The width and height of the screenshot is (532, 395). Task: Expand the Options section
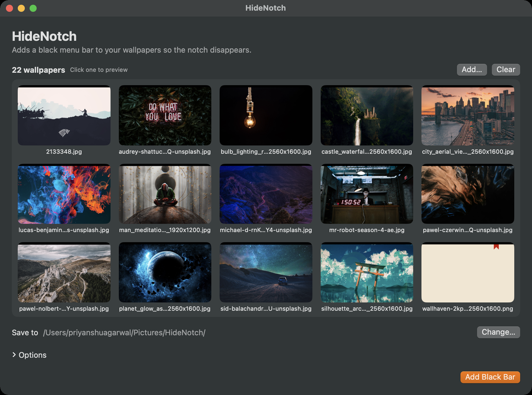pyautogui.click(x=29, y=355)
